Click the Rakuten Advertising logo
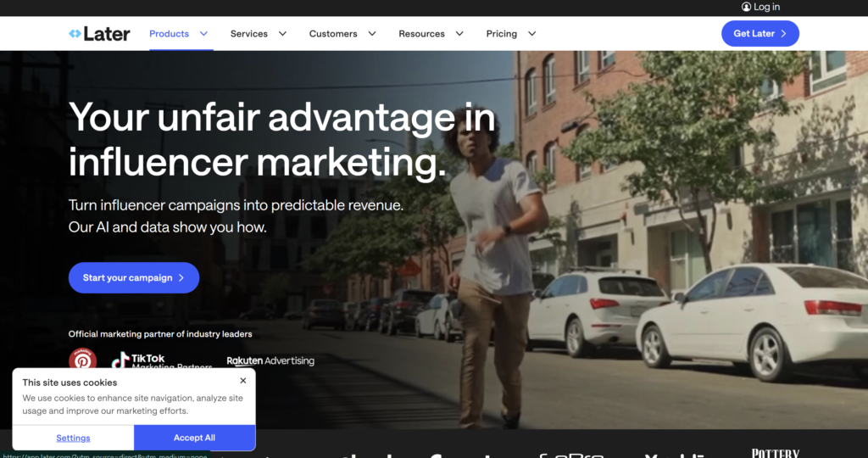This screenshot has width=868, height=458. 270,360
